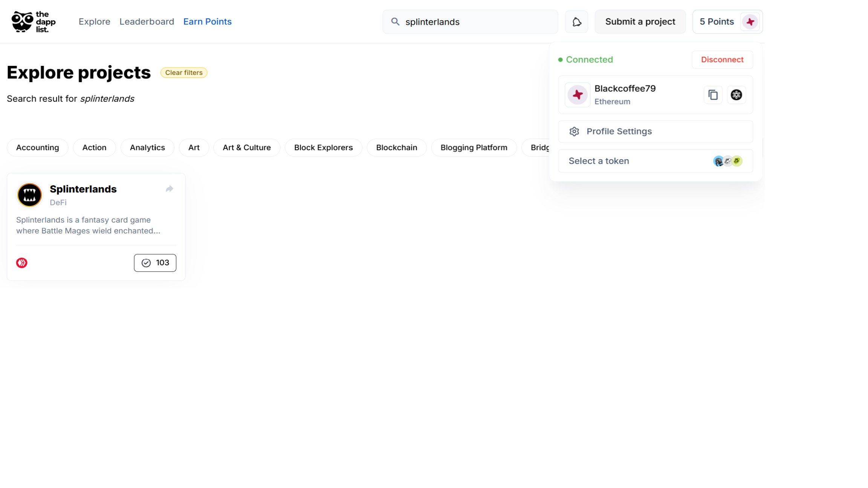Focus the splinterlands search field

(x=470, y=22)
